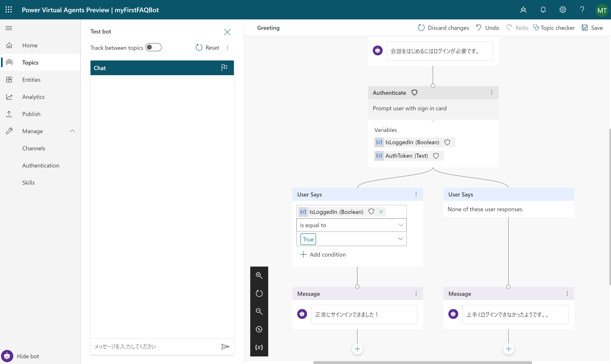Edit the 上手くログインできなかった message
Viewport: 611px width, 364px height.
(x=515, y=314)
